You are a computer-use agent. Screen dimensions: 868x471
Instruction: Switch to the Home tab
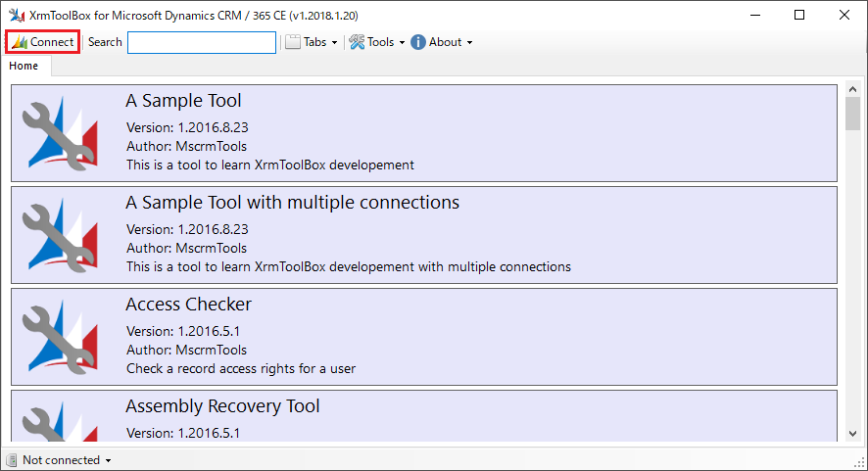[x=24, y=66]
